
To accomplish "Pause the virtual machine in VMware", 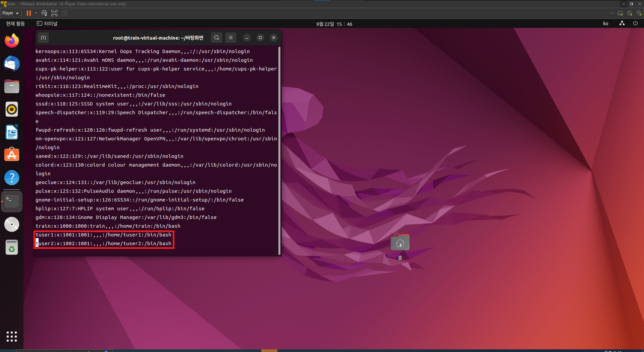I will (x=29, y=13).
